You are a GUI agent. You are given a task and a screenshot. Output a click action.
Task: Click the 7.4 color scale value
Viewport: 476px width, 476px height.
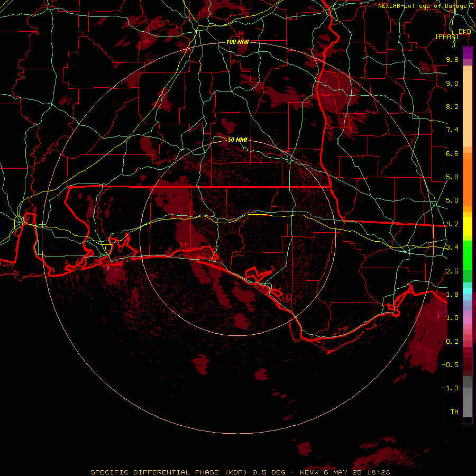452,130
